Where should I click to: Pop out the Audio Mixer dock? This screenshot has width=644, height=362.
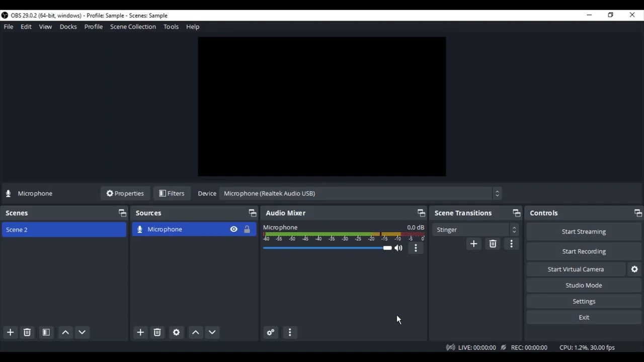(421, 213)
